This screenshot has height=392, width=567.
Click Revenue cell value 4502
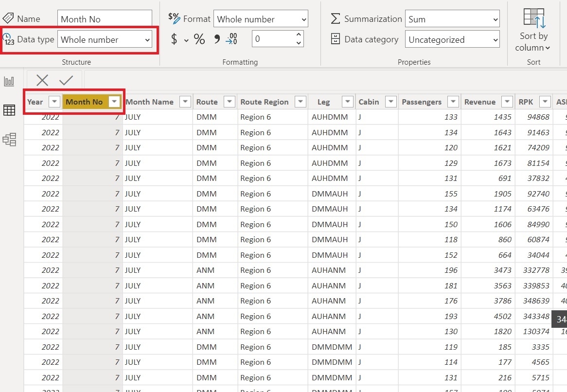[x=503, y=317]
